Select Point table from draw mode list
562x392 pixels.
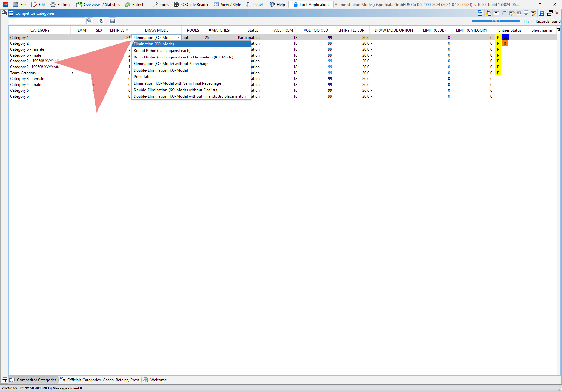click(143, 77)
